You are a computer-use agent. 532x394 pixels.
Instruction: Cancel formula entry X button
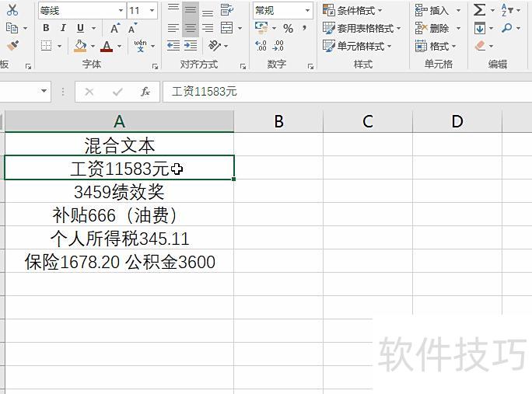point(89,92)
